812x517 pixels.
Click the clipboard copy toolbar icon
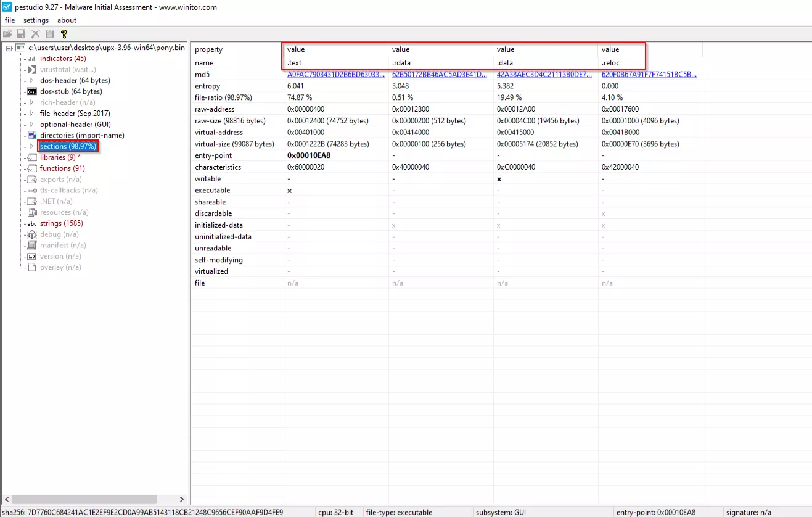[49, 34]
